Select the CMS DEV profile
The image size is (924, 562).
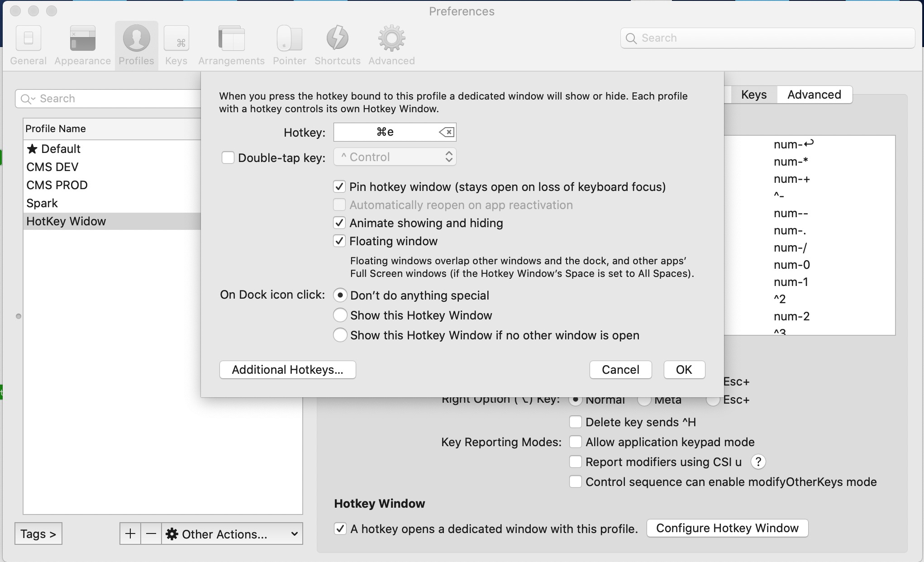pos(112,167)
